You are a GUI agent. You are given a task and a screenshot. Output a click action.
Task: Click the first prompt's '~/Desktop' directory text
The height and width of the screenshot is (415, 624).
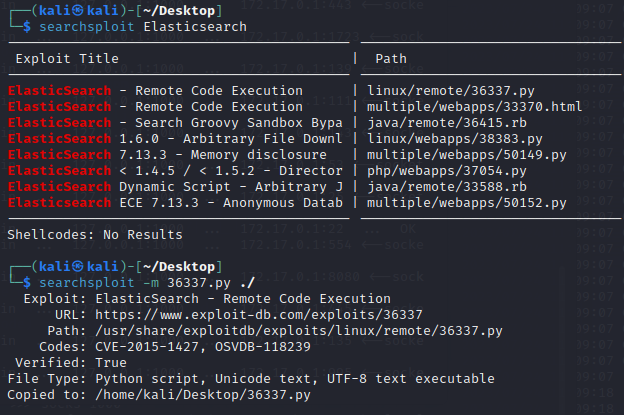179,11
